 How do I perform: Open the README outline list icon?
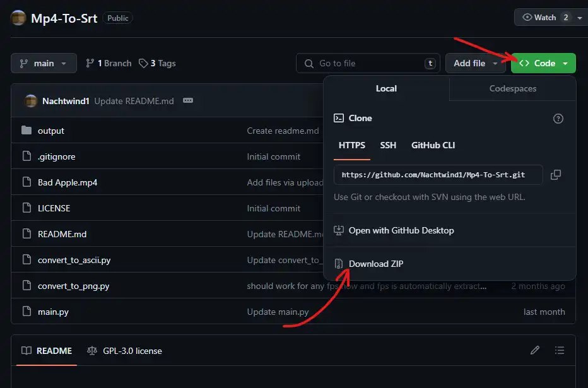pos(560,350)
